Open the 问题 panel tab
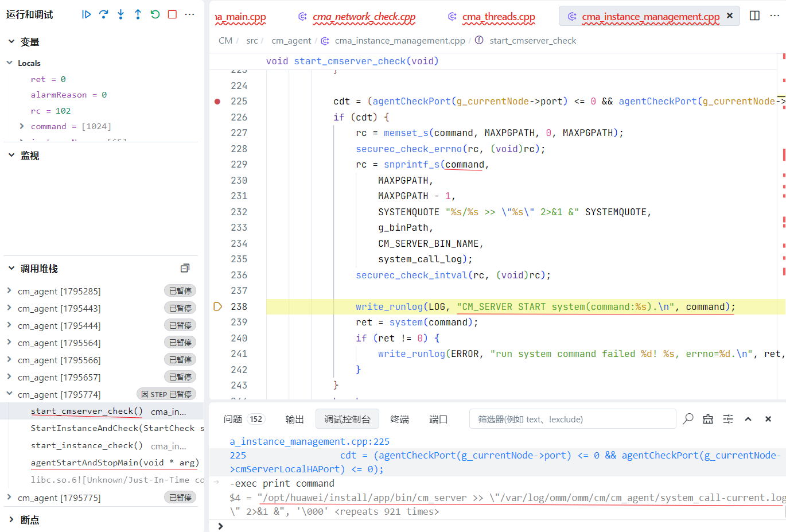The image size is (786, 532). click(233, 419)
